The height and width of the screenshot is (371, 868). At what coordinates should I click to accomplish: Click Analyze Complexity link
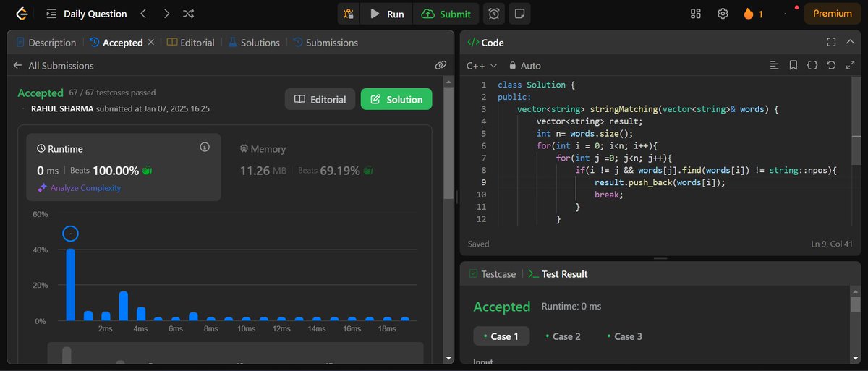pos(80,188)
